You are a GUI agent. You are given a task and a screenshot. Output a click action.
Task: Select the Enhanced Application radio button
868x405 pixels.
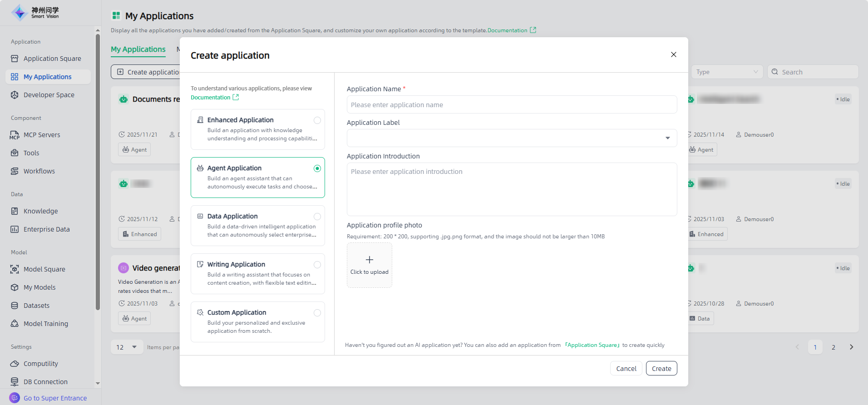tap(317, 120)
